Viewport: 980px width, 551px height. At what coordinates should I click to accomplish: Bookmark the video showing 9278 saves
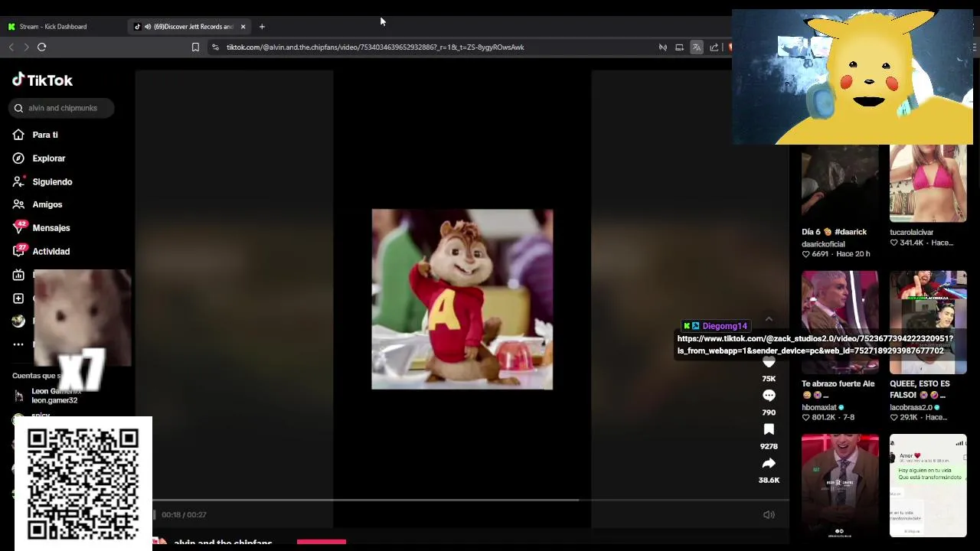pyautogui.click(x=769, y=429)
